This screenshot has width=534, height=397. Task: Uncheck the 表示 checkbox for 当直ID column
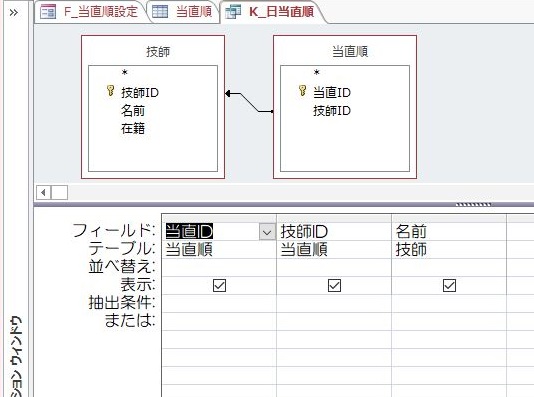pos(219,285)
